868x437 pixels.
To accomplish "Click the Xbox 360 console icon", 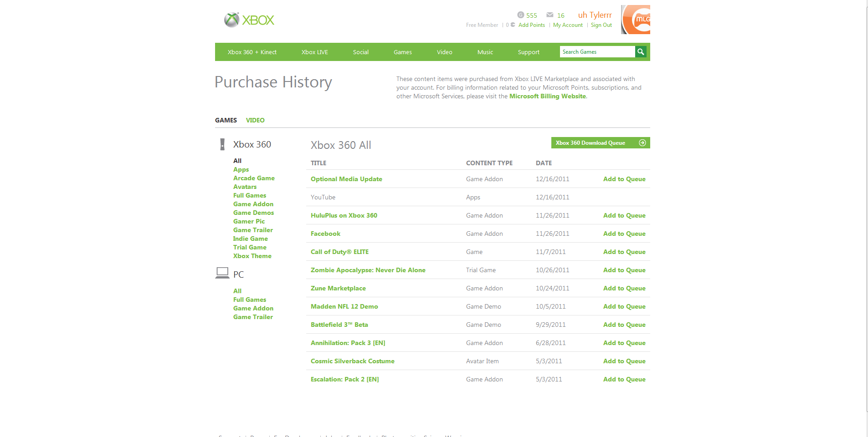I will click(222, 144).
